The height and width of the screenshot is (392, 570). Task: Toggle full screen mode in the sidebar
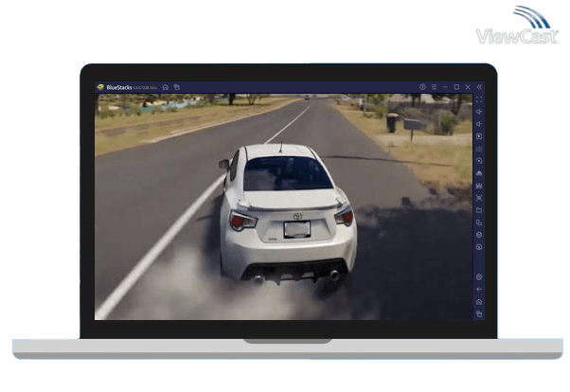(479, 99)
